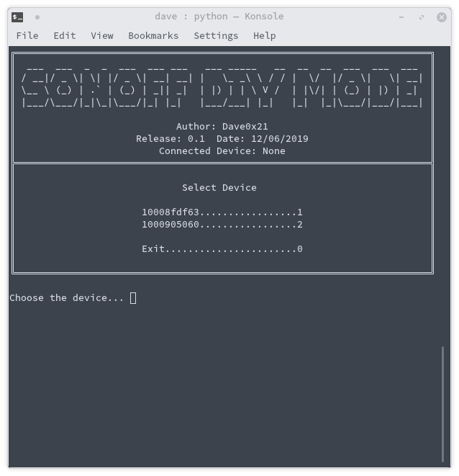Screen dimensions: 459x476
Task: Open the Help menu
Action: click(x=265, y=36)
